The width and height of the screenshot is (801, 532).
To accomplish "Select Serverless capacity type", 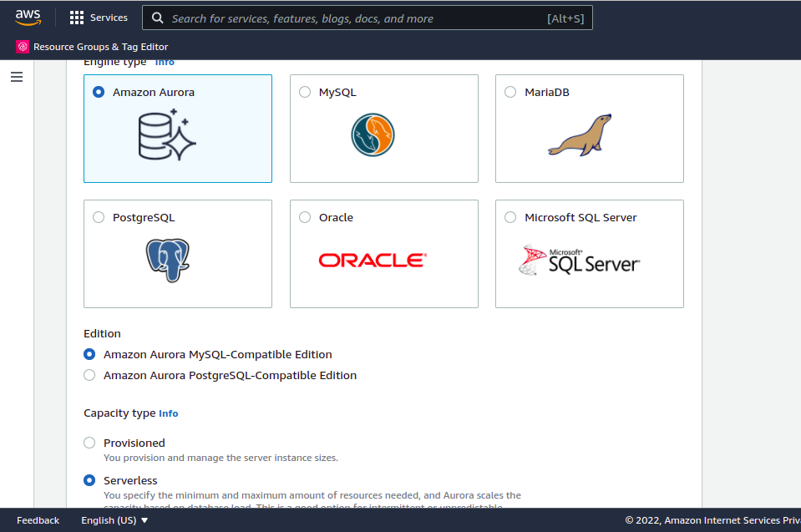I will pyautogui.click(x=89, y=480).
